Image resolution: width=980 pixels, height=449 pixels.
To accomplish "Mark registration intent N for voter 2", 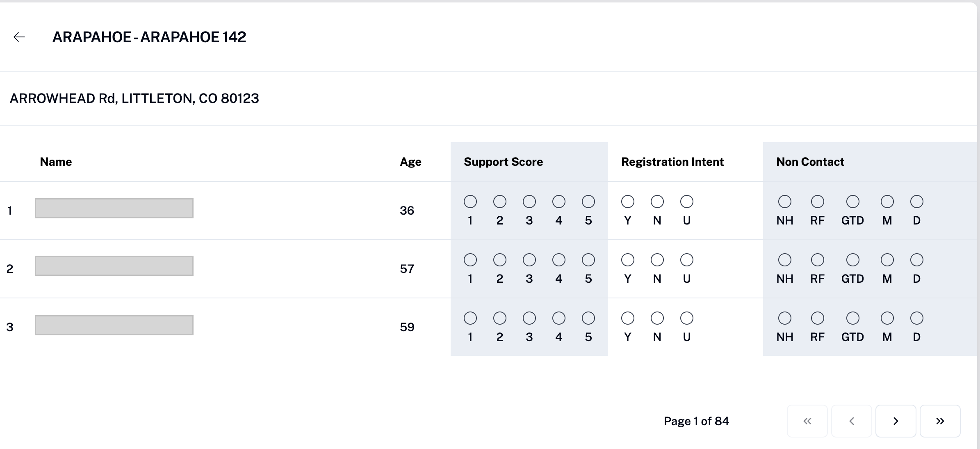I will [657, 260].
